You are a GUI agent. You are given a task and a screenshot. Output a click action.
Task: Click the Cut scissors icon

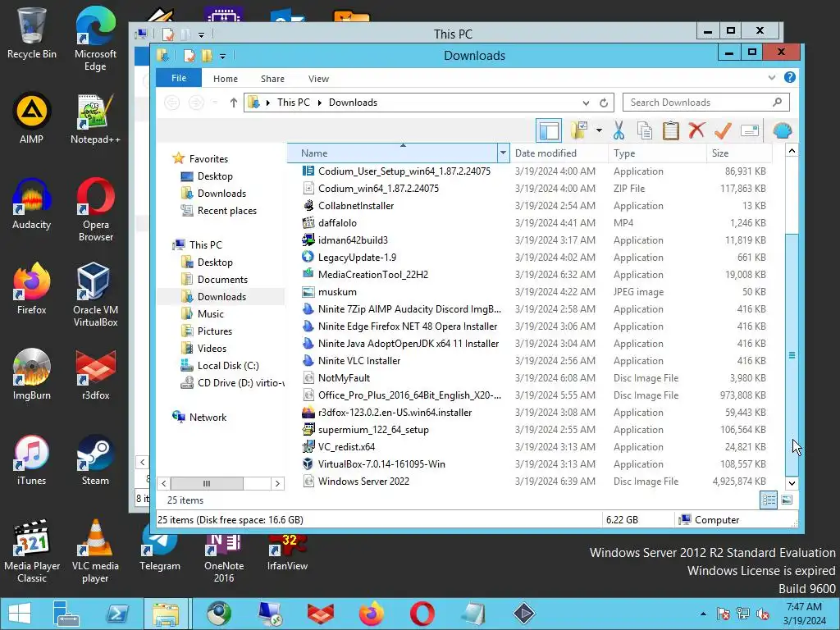(x=619, y=130)
